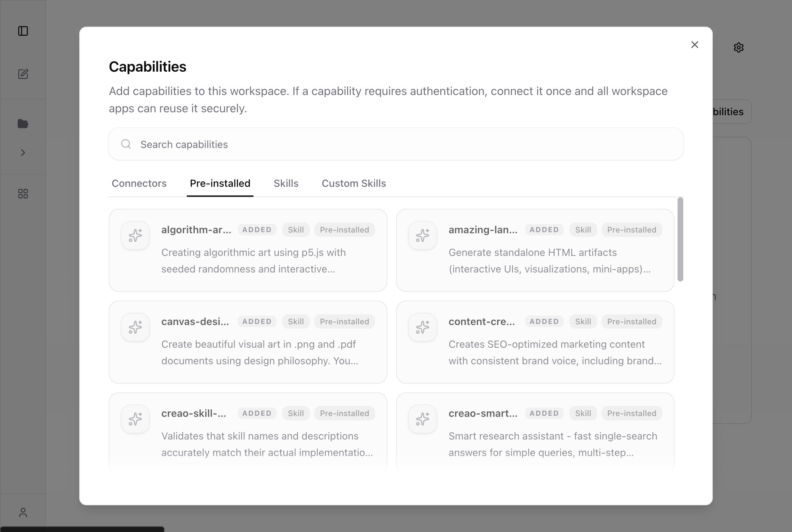Select the Pre-installed tab
This screenshot has width=792, height=532.
point(220,184)
